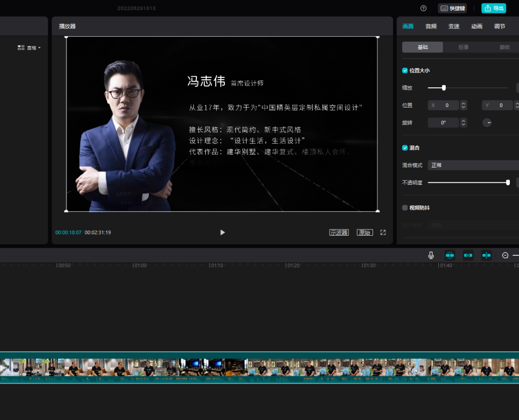Toggle the preview axis split icon
Screen dimensions: 519x420
point(486,255)
